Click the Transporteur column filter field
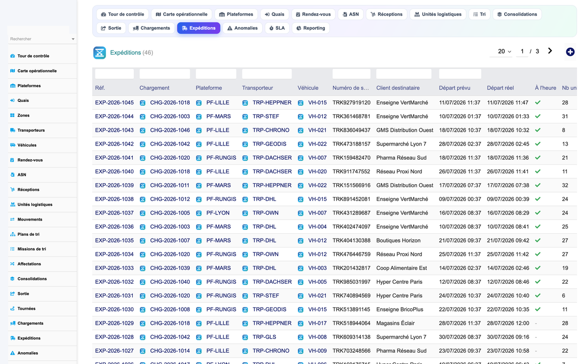588x364 pixels. click(267, 74)
